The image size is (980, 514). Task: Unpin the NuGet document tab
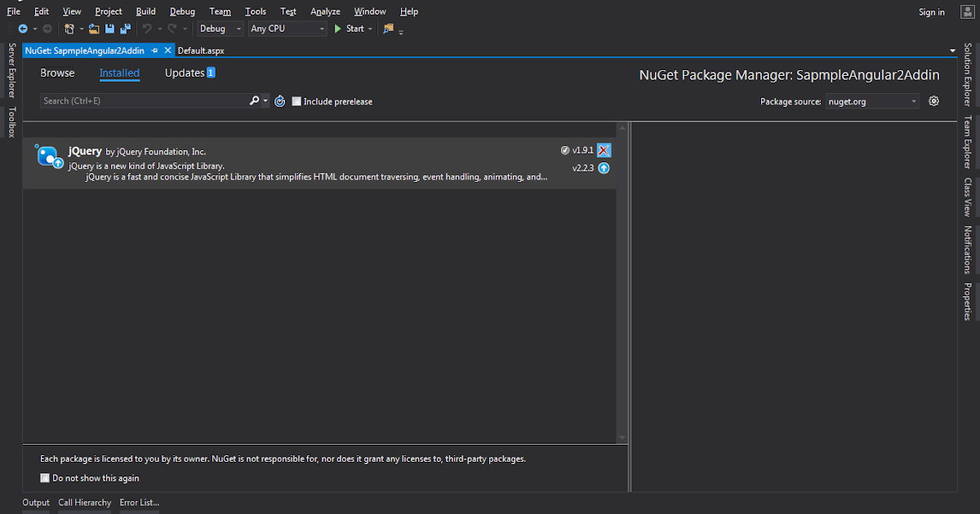click(155, 50)
